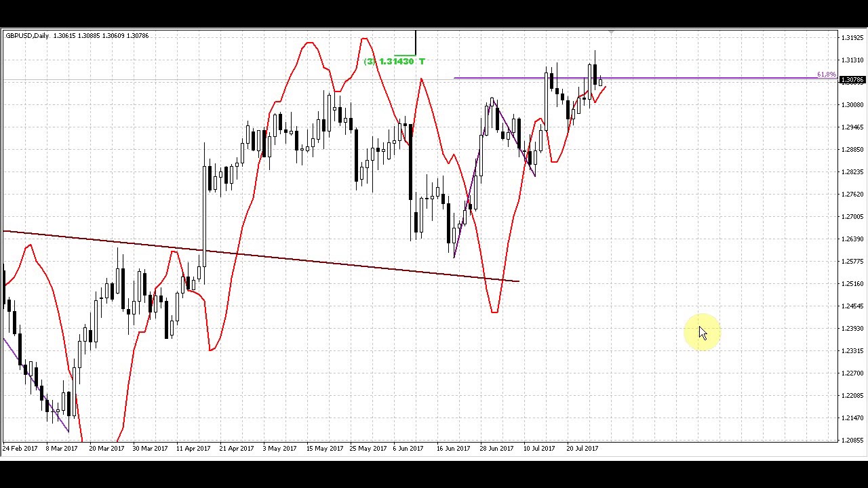This screenshot has height=488, width=868.
Task: Click the 3 May 2017 date label
Action: click(279, 449)
